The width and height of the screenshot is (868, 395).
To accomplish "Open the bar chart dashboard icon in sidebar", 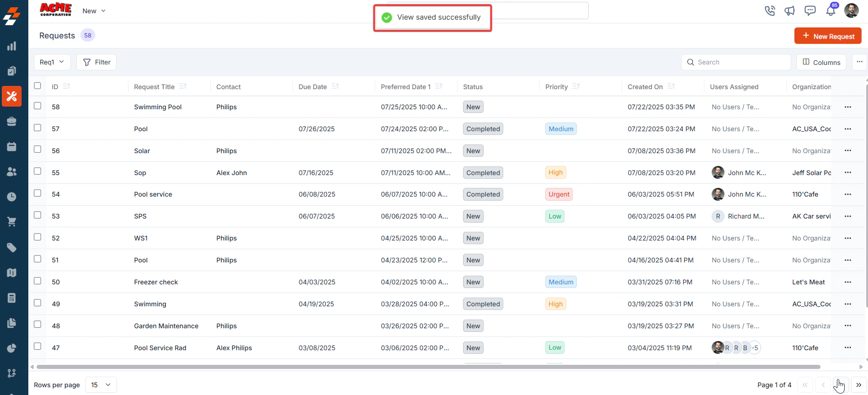I will pyautogui.click(x=12, y=46).
